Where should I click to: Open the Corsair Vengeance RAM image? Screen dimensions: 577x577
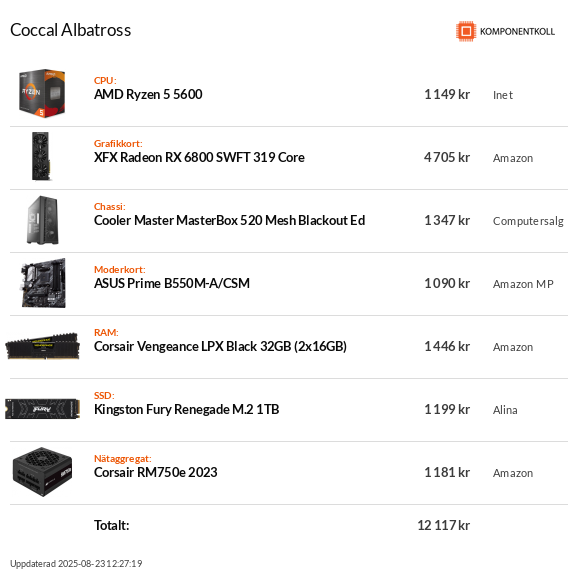[42, 346]
